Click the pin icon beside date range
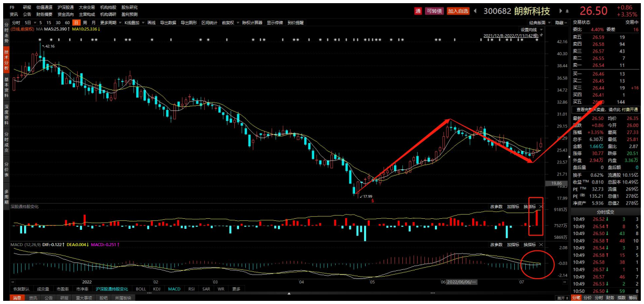 pos(542,36)
